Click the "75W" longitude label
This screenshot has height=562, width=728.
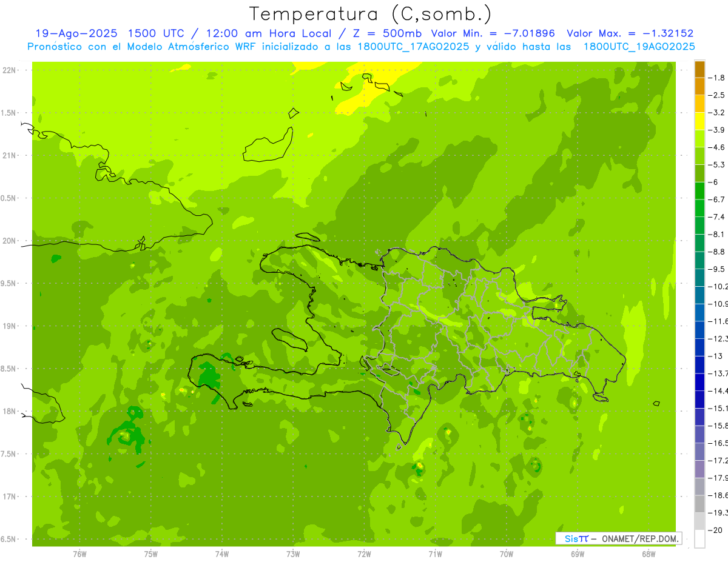[x=151, y=554]
